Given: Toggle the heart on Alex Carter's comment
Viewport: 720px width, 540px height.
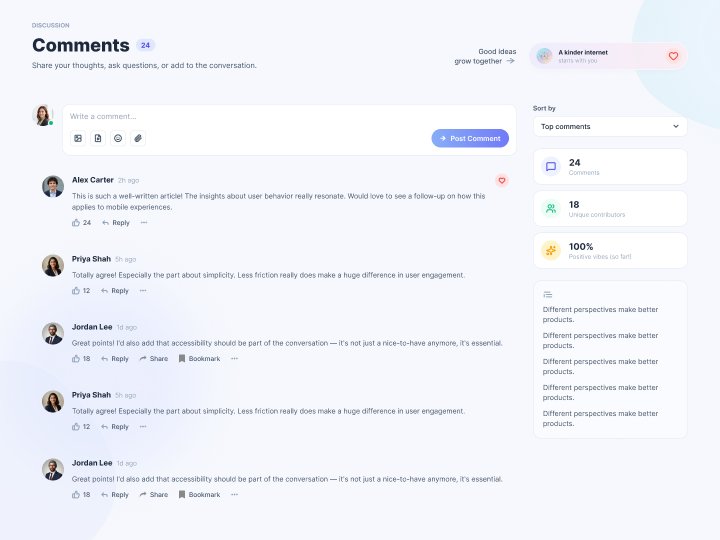Looking at the screenshot, I should coord(502,180).
